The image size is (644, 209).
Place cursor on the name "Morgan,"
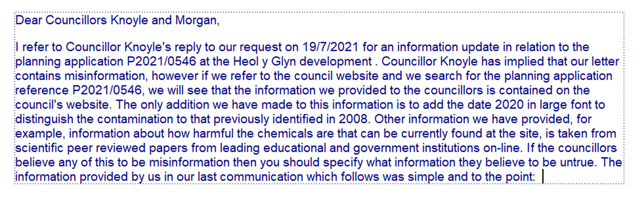click(x=197, y=20)
